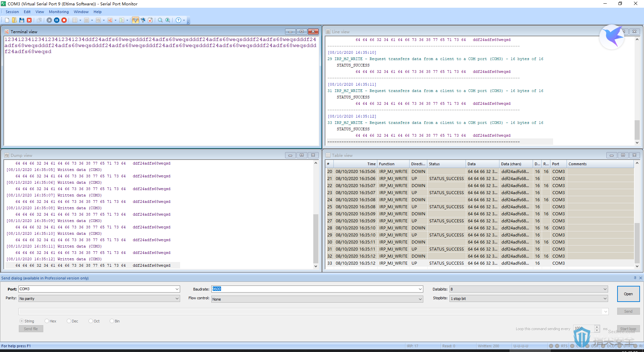Open Terminal view toolbar icon
Image resolution: width=644 pixels, height=352 pixels.
[x=110, y=20]
